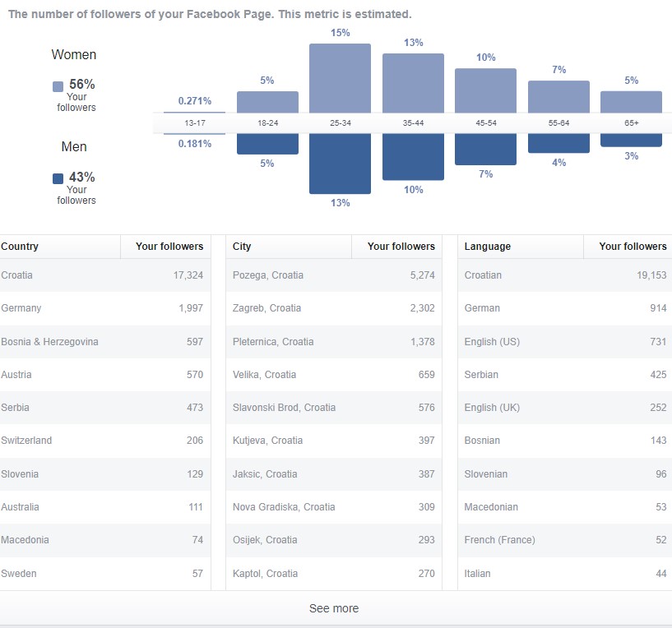
Task: Click the Men 55-64 age bar
Action: point(558,142)
